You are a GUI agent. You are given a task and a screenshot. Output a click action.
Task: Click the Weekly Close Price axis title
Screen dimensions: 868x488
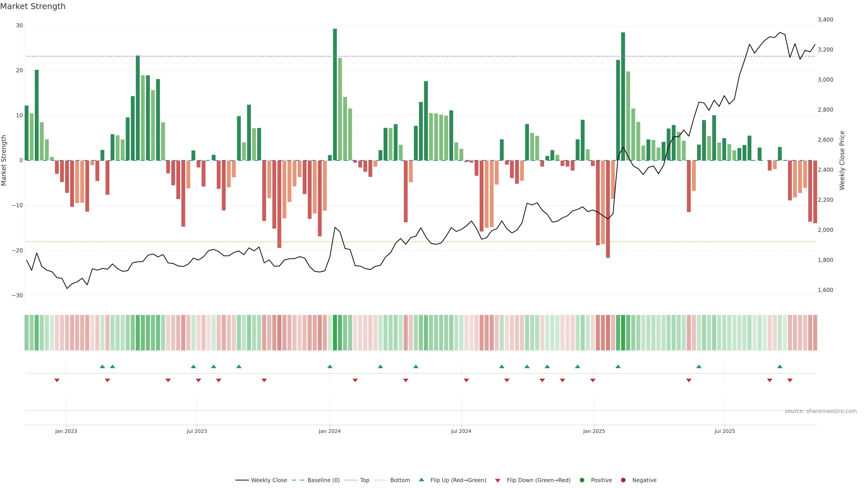coord(842,160)
